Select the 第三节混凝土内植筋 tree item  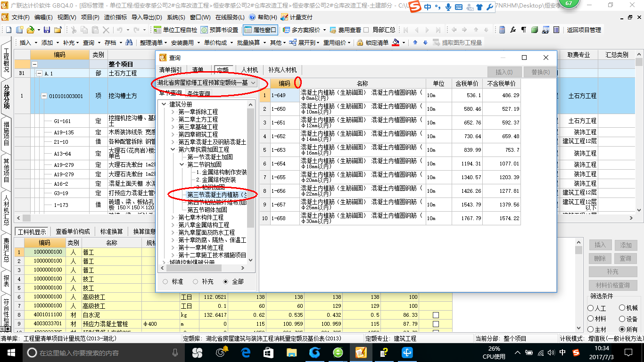tap(217, 195)
